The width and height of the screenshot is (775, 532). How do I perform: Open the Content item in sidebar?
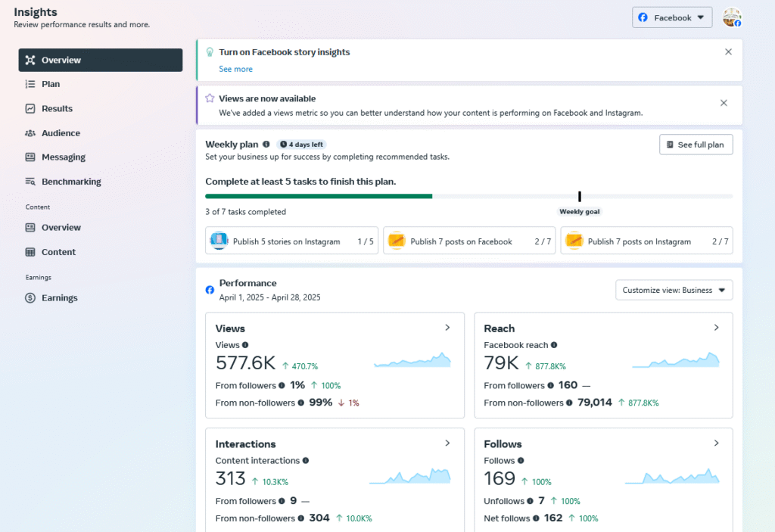point(58,252)
